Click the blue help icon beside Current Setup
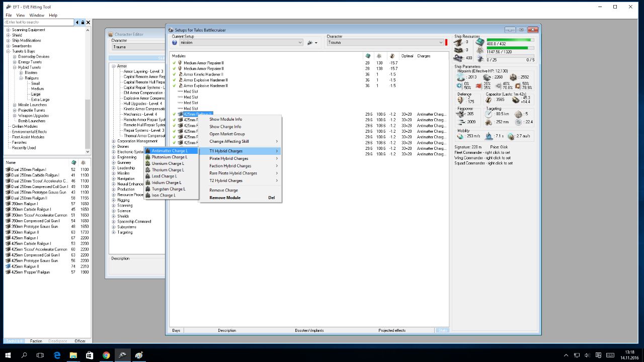 [175, 43]
